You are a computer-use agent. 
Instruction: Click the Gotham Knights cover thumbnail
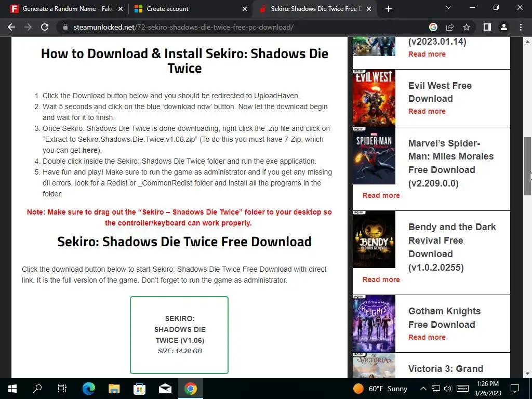point(374,323)
